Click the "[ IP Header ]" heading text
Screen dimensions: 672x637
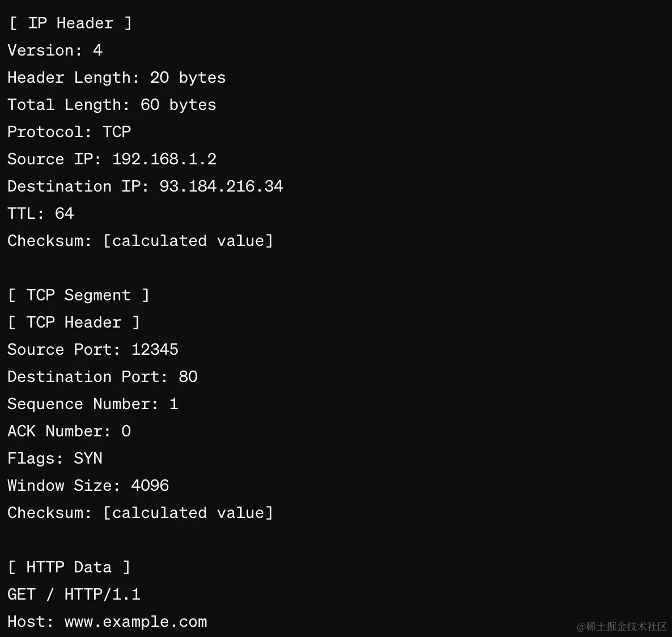pos(70,23)
